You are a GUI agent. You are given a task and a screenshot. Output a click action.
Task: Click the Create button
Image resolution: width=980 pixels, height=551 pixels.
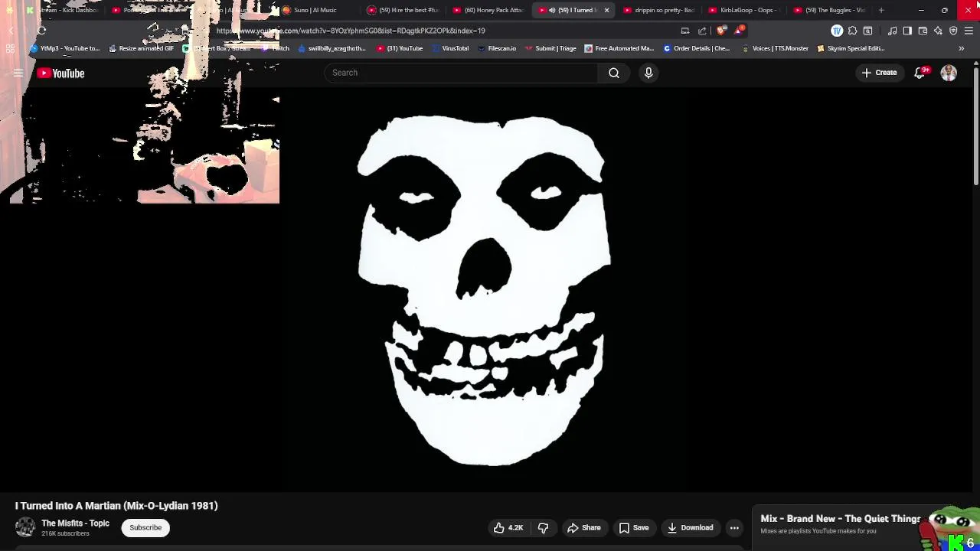[879, 73]
